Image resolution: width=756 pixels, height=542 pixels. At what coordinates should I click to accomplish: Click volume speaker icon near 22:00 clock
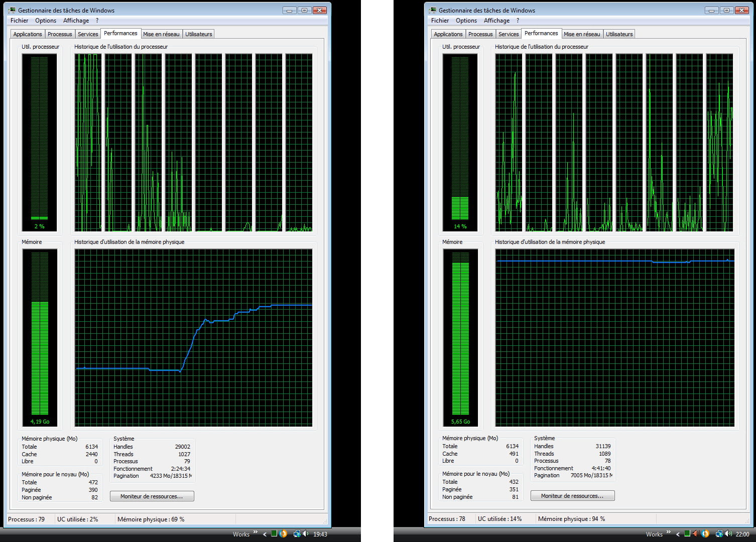tap(728, 533)
